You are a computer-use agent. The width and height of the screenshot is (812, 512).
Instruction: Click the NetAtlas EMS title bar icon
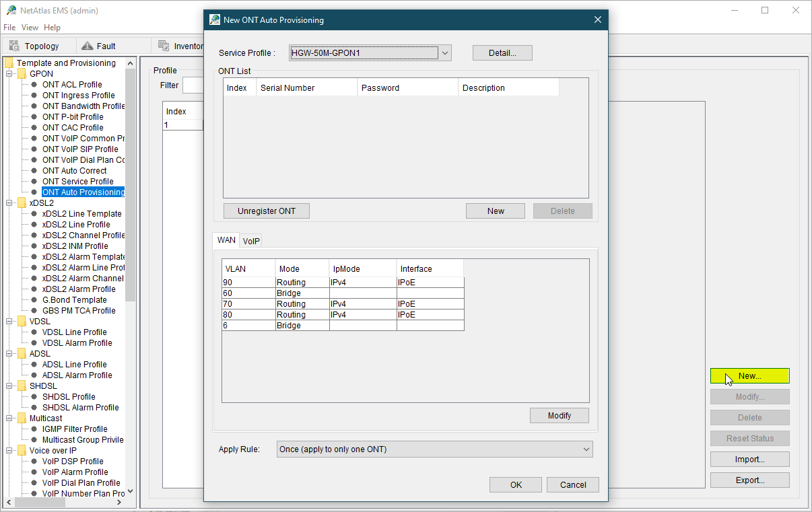click(11, 10)
